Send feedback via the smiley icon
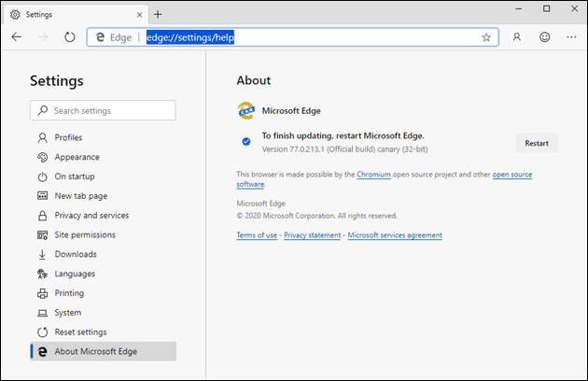 (544, 36)
